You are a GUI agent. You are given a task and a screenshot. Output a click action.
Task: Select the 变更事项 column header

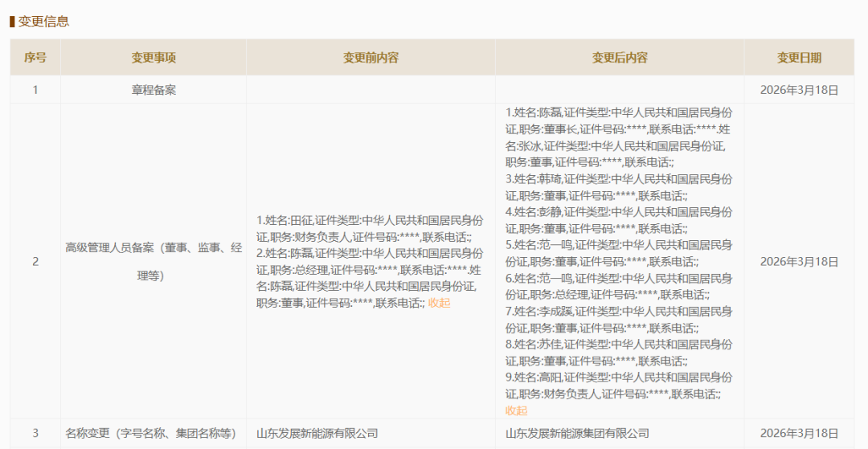pyautogui.click(x=154, y=58)
